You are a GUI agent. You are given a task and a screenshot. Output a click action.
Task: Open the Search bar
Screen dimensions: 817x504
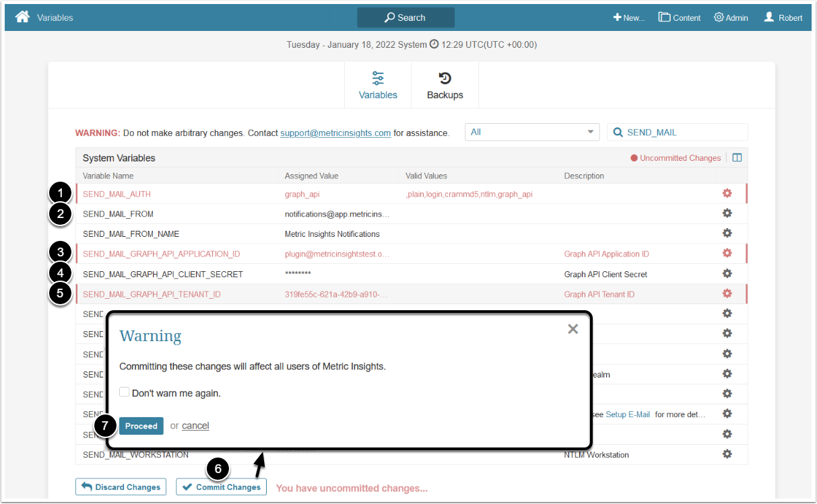(405, 17)
